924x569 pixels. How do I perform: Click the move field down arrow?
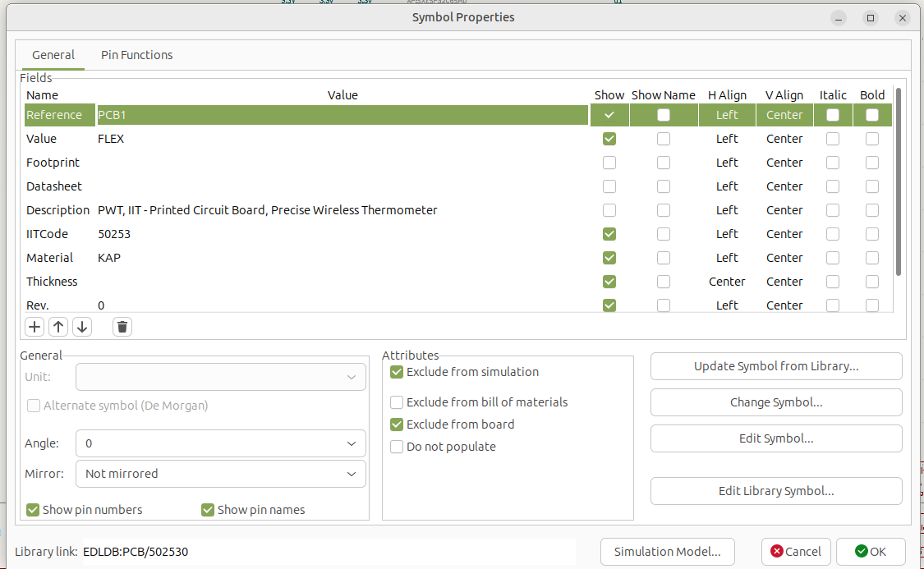[82, 327]
